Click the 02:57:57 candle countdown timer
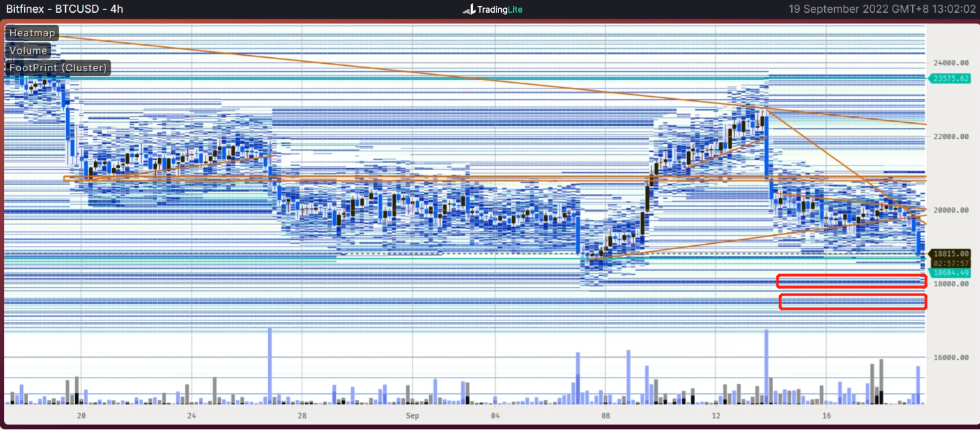The image size is (980, 430). tap(950, 263)
